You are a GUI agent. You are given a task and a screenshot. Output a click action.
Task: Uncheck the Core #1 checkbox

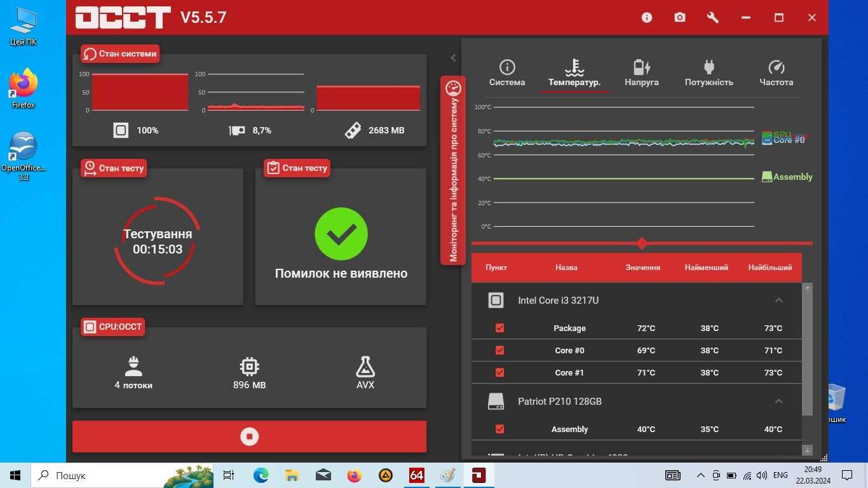click(x=499, y=372)
